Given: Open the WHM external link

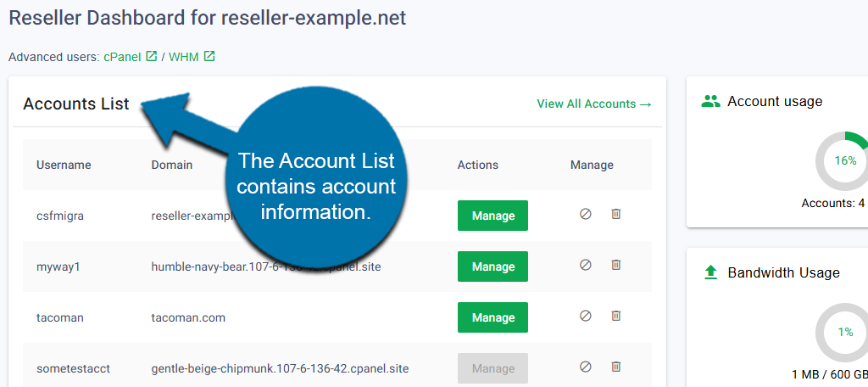Looking at the screenshot, I should [191, 57].
